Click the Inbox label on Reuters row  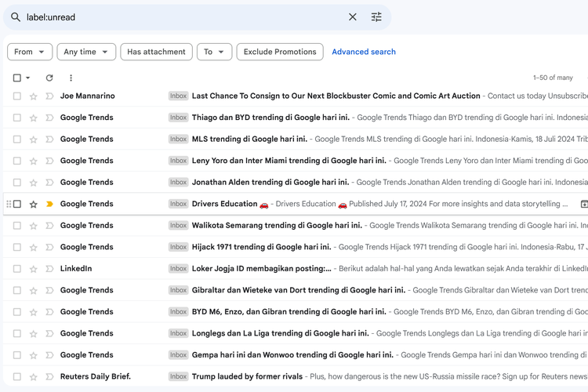[x=178, y=376]
